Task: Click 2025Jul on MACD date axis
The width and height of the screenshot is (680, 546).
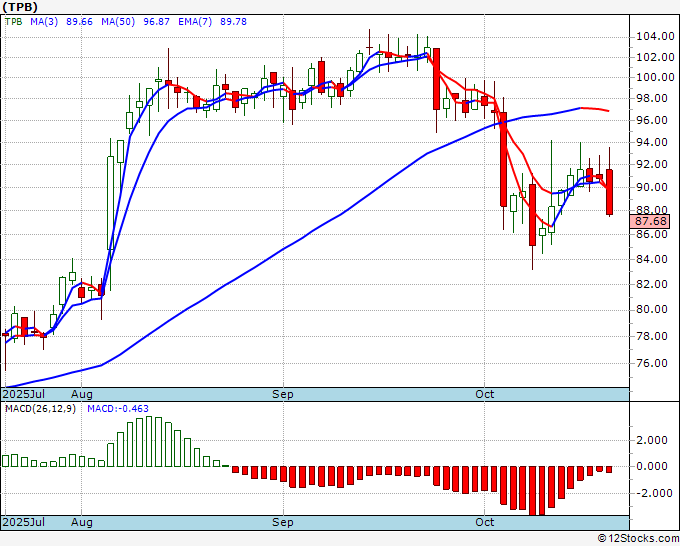Action: pyautogui.click(x=24, y=522)
